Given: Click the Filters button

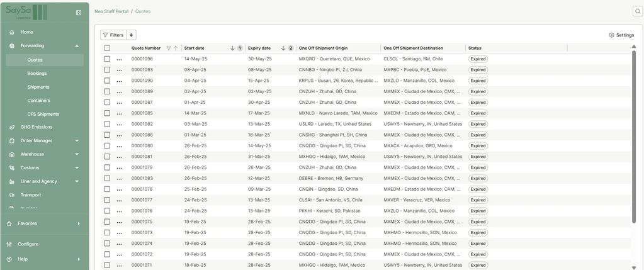Looking at the screenshot, I should (x=113, y=35).
